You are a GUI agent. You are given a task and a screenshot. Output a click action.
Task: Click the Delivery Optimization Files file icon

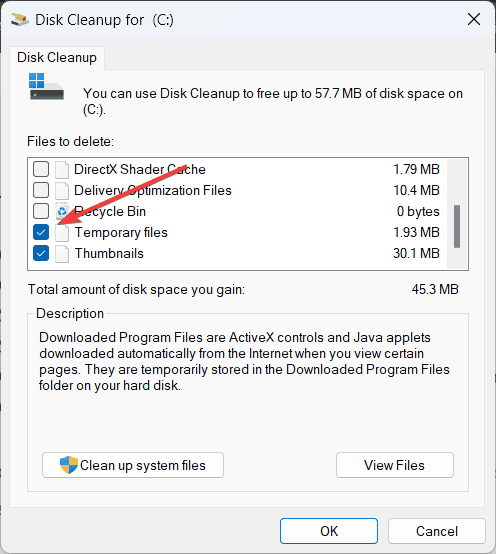click(62, 190)
